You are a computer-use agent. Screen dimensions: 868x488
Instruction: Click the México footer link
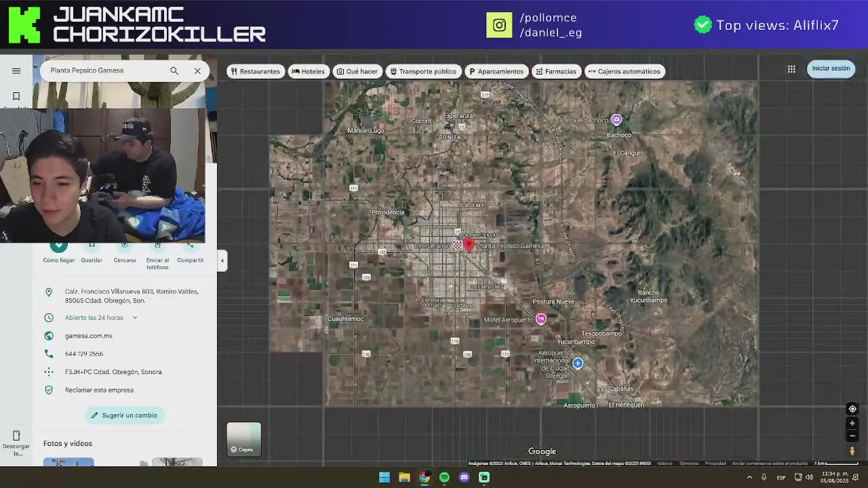[665, 464]
